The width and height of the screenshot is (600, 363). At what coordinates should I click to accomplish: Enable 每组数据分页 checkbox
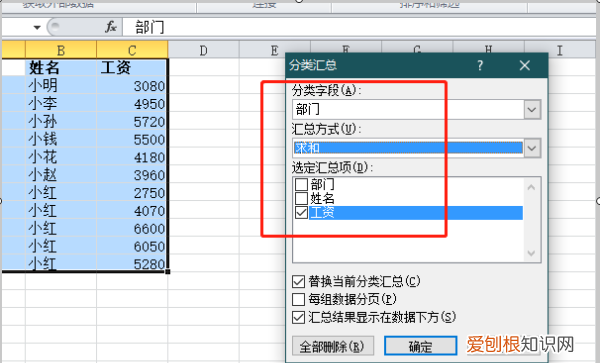(x=298, y=299)
